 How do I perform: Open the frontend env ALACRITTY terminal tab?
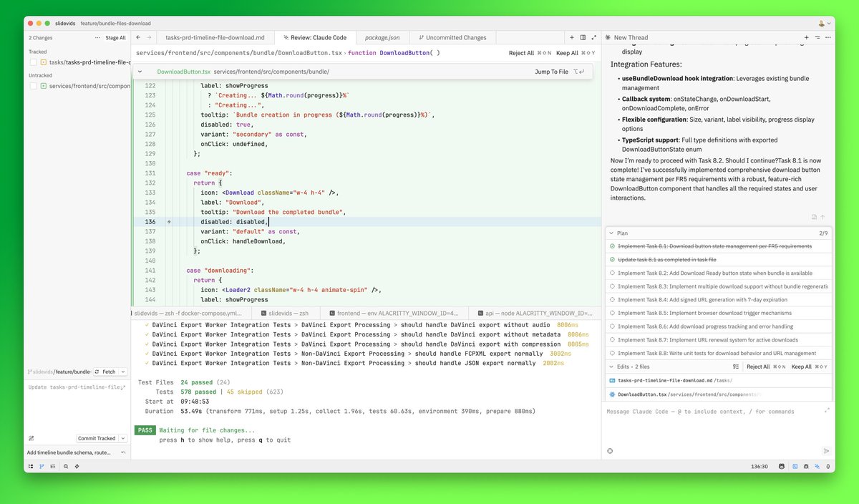coord(394,313)
